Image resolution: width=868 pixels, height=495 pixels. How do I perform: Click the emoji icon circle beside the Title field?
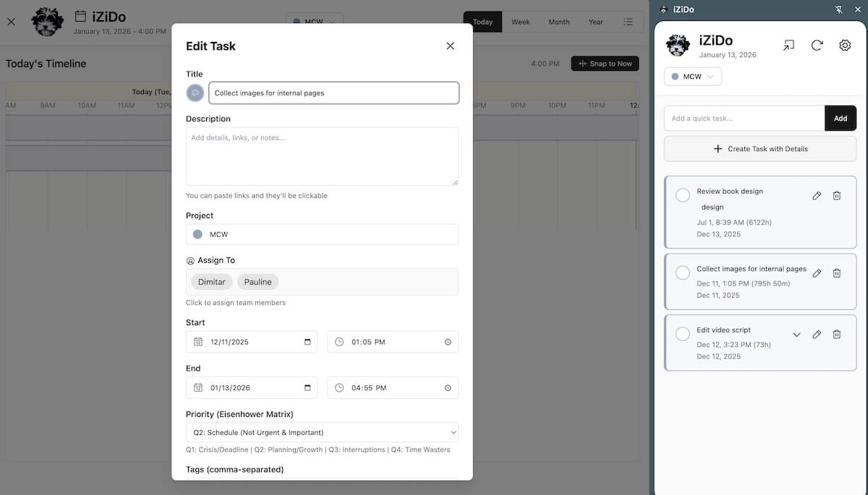click(195, 92)
